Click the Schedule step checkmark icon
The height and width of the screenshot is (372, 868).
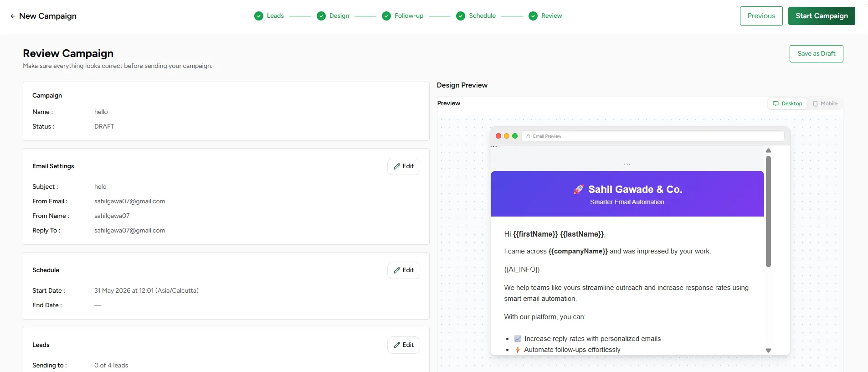coord(461,16)
